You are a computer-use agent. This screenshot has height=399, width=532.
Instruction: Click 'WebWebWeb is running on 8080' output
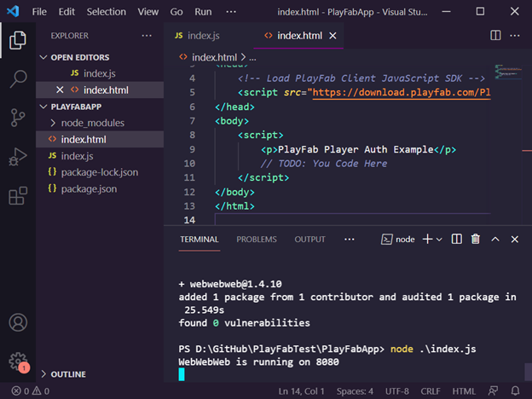tap(258, 362)
